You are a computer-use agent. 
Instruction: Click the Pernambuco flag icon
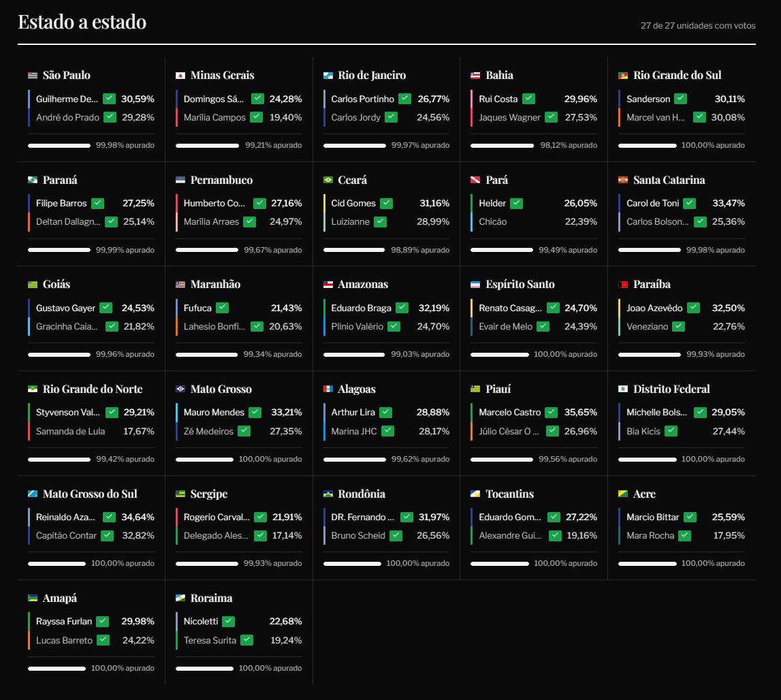tap(180, 180)
